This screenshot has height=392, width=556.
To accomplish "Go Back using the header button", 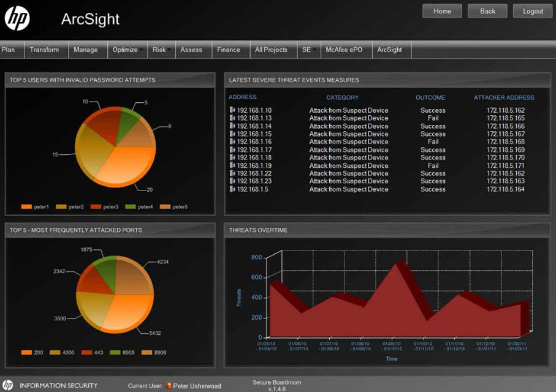I will [487, 11].
